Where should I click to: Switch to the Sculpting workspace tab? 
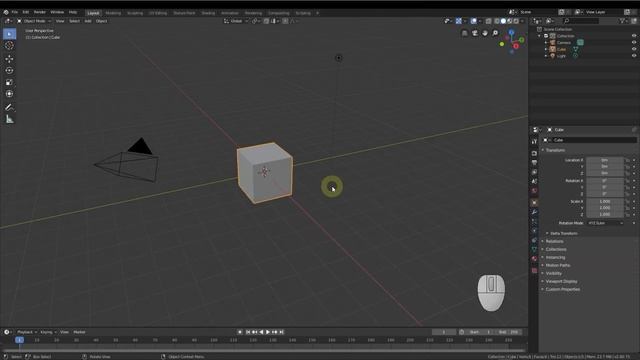[x=135, y=13]
